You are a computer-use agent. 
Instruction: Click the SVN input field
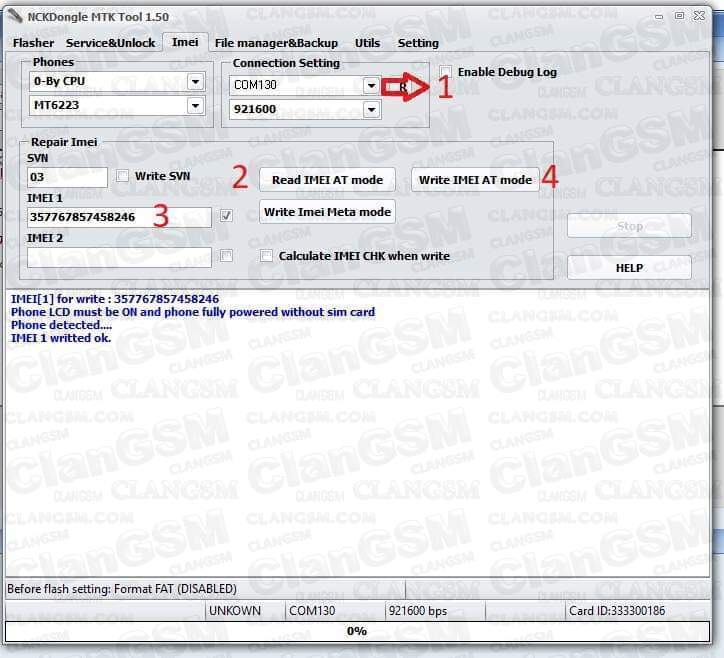click(x=67, y=177)
